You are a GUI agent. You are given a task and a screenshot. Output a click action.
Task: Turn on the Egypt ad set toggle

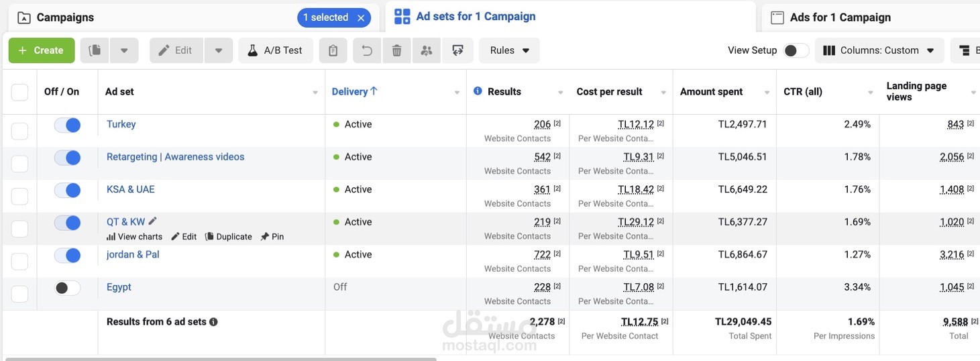point(67,288)
